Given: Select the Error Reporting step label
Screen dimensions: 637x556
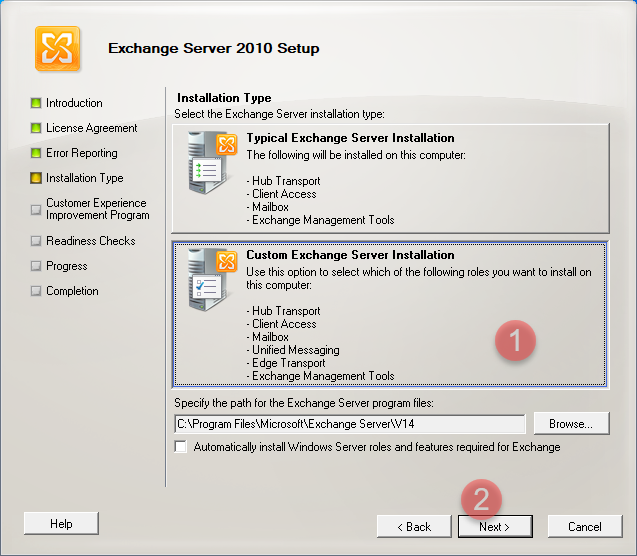Looking at the screenshot, I should [82, 153].
